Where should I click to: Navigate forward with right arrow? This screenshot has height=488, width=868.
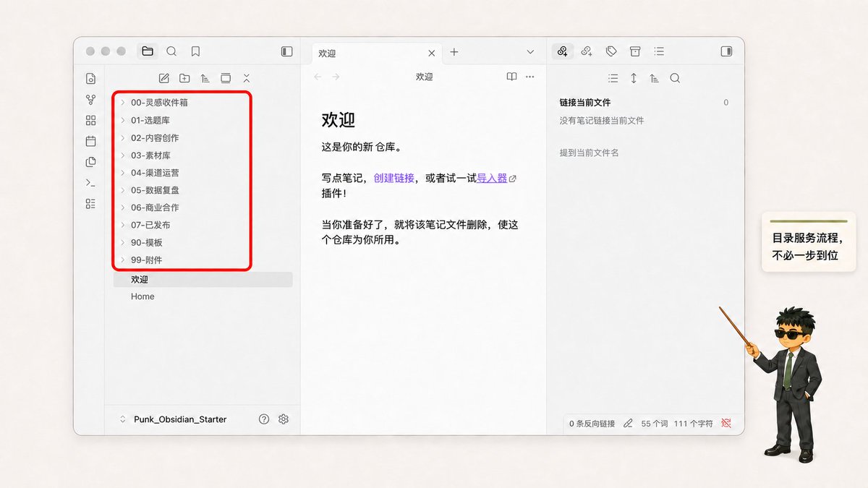(x=336, y=77)
